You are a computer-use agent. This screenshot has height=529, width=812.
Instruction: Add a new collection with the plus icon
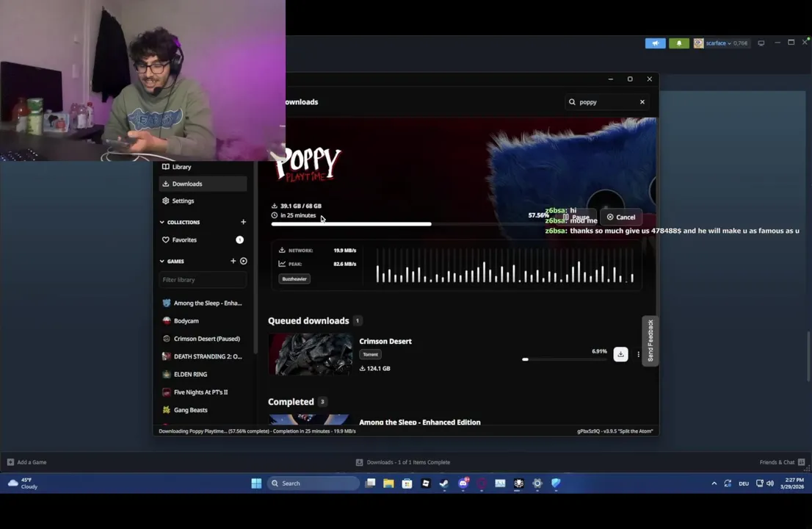[244, 222]
